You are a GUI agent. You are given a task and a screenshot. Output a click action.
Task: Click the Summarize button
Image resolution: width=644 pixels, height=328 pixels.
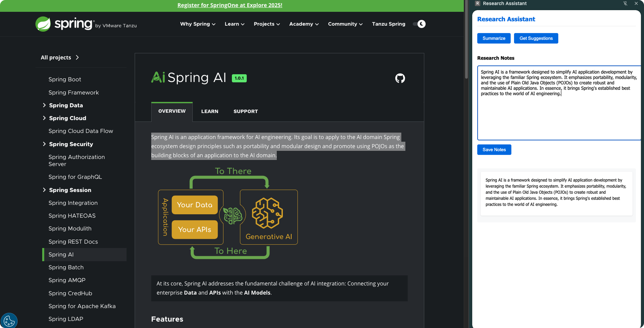(x=493, y=38)
